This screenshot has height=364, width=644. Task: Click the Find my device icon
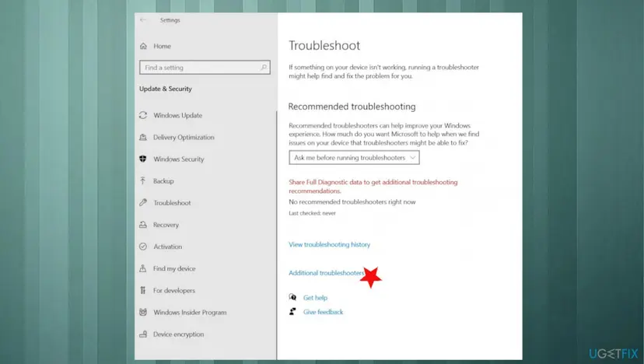pyautogui.click(x=143, y=268)
